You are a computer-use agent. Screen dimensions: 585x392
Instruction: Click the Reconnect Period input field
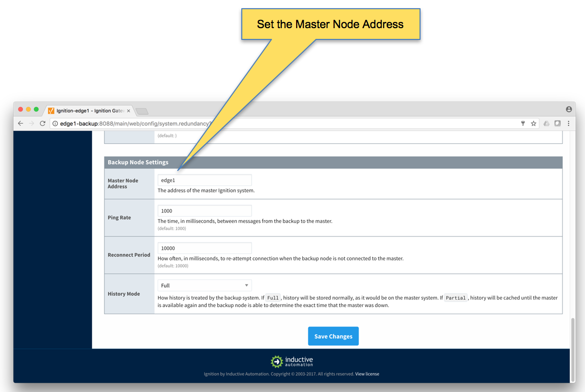click(204, 248)
